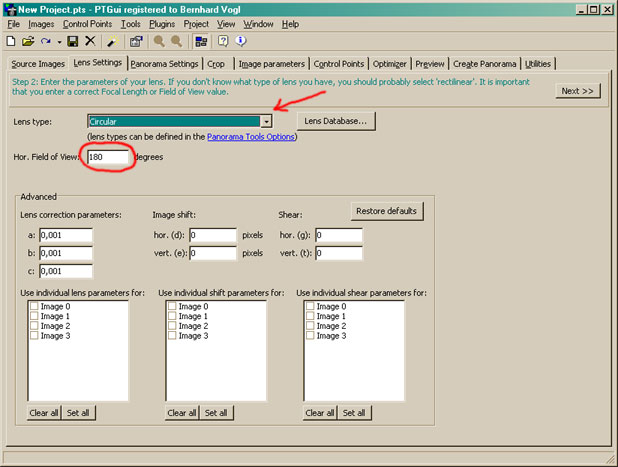Screen dimensions: 618x467
Task: Enable individual lens parameters for Image 0
Action: tap(36, 307)
